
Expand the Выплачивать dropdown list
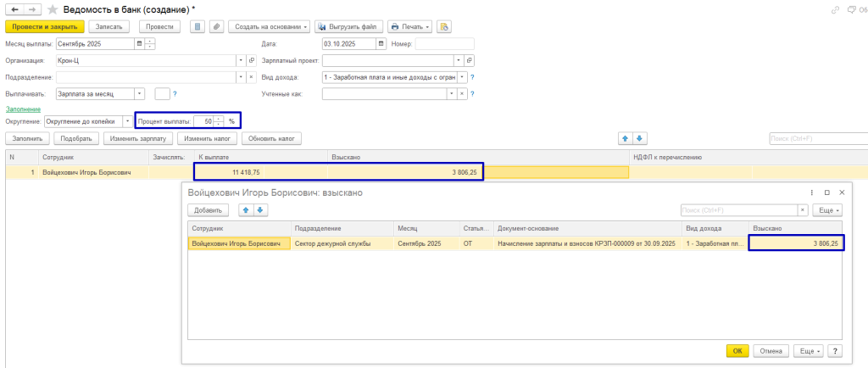(139, 94)
